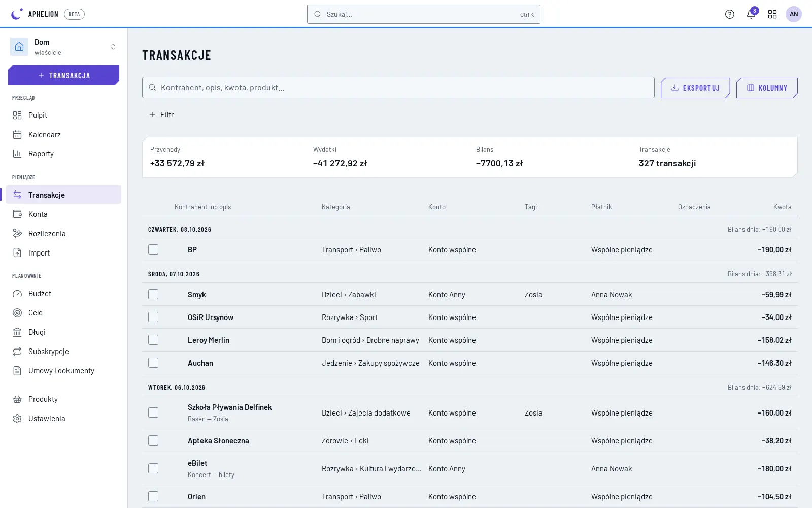Viewport: 812px width, 508px height.
Task: Click the Raporty chart icon
Action: pos(17,154)
